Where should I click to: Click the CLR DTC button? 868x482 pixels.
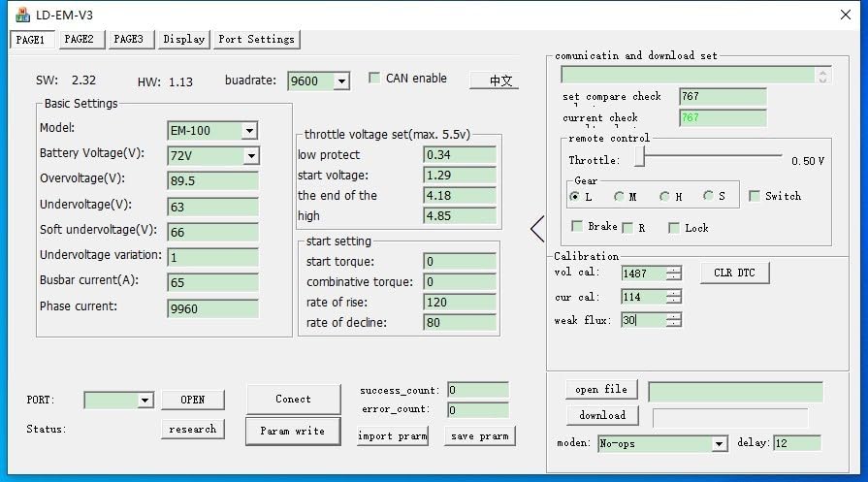point(734,273)
